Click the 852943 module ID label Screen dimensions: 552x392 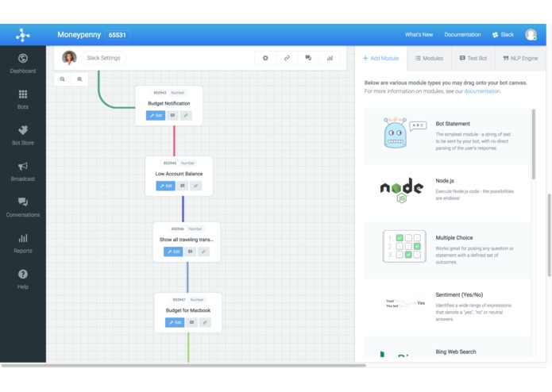(160, 93)
